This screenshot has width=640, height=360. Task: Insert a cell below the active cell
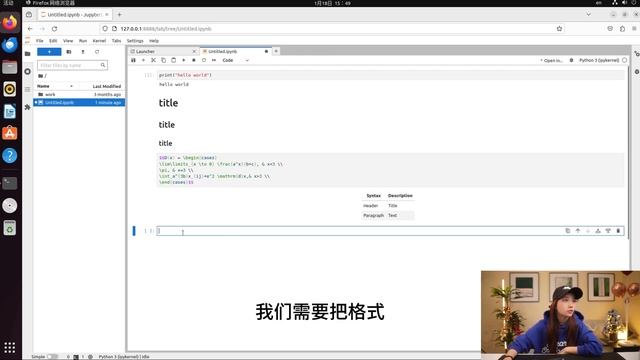click(x=608, y=231)
